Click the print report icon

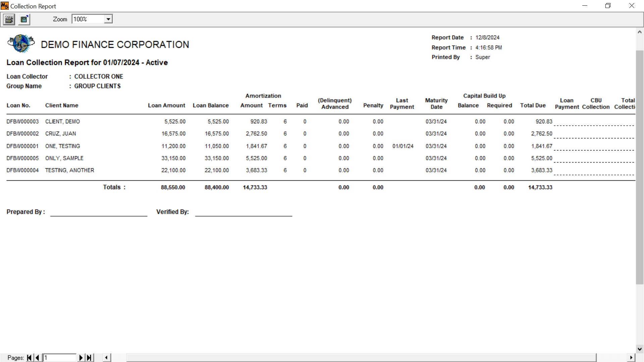pos(9,19)
